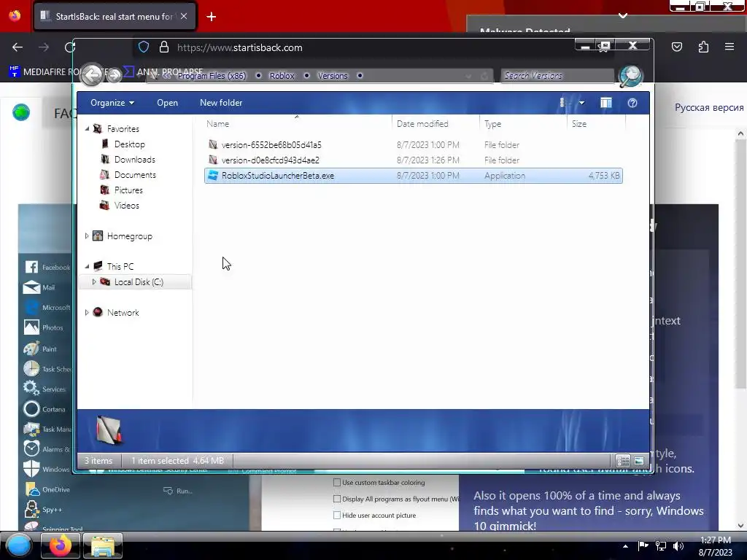Open Documents in navigation pane
The image size is (747, 560).
tap(135, 175)
